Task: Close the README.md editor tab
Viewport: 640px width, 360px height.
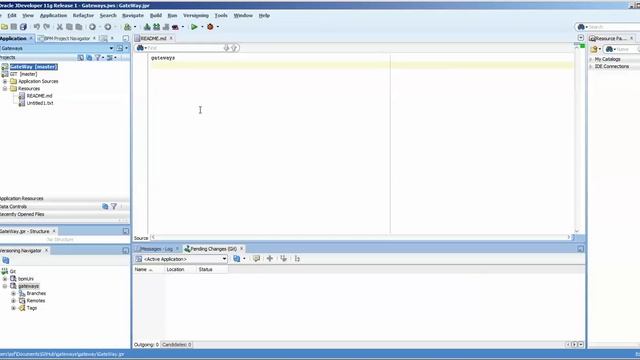Action: click(171, 38)
